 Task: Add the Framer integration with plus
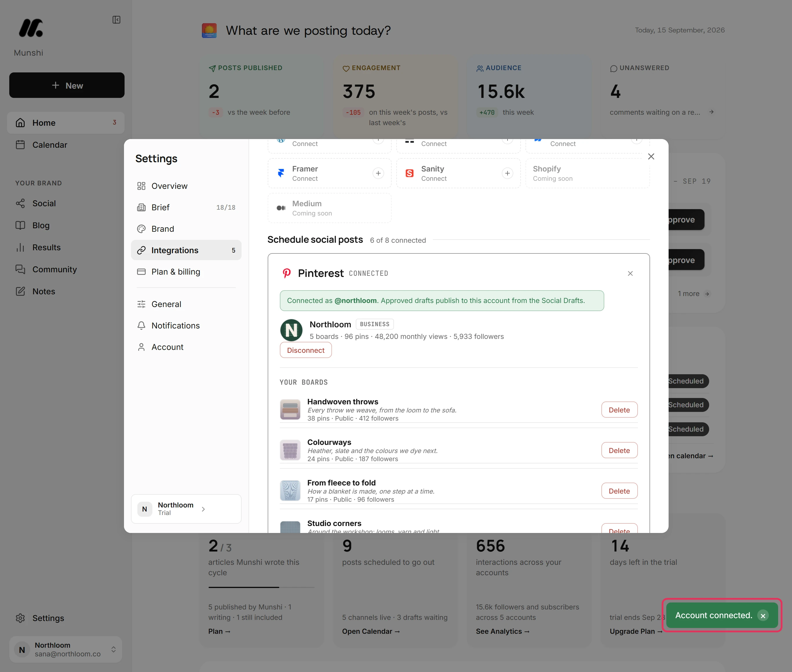click(x=378, y=173)
